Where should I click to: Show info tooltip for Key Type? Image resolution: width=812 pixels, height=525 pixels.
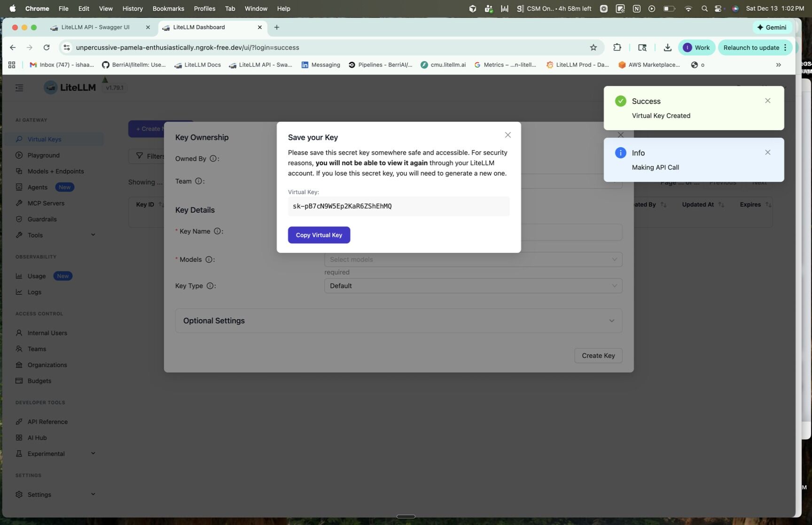tap(210, 286)
